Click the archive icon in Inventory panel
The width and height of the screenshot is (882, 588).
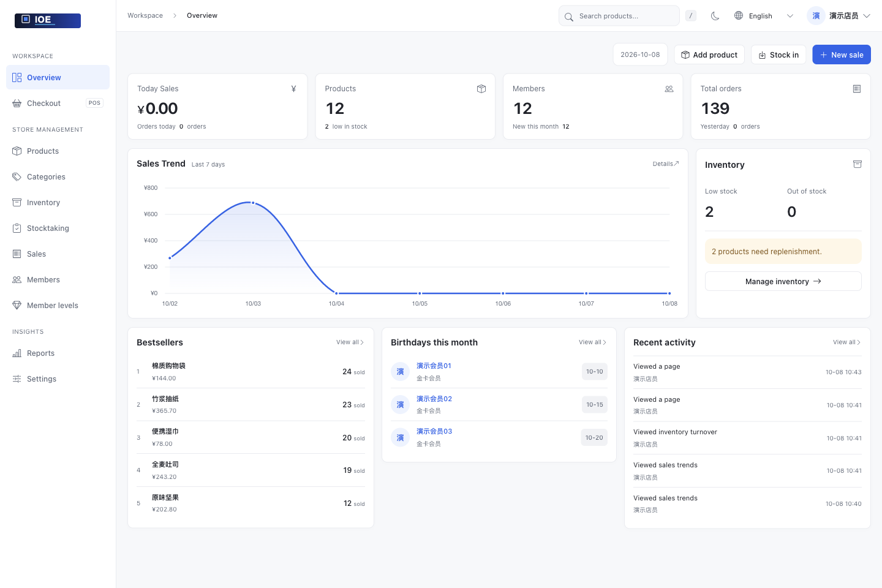(x=858, y=164)
